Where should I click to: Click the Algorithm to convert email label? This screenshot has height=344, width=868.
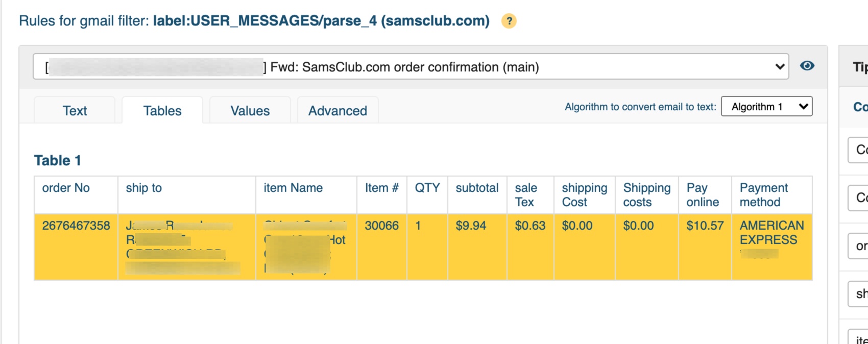(640, 107)
